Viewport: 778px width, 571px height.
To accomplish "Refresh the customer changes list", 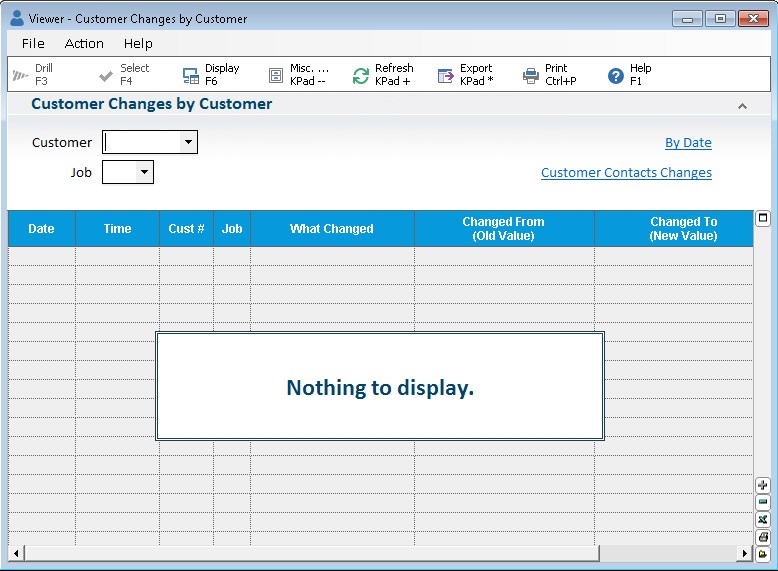I will coord(361,76).
